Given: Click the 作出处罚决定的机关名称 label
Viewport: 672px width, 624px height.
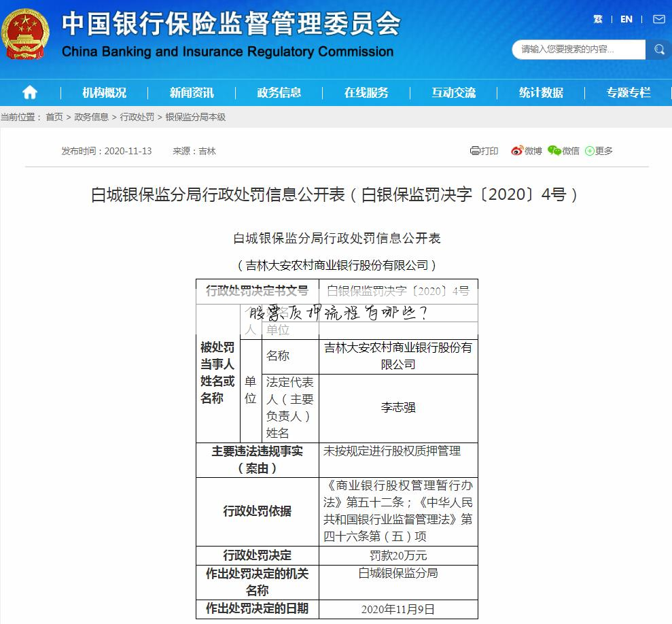Looking at the screenshot, I should pyautogui.click(x=257, y=582).
